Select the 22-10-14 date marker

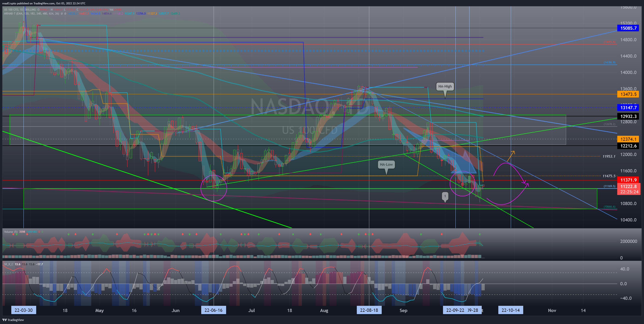511,310
